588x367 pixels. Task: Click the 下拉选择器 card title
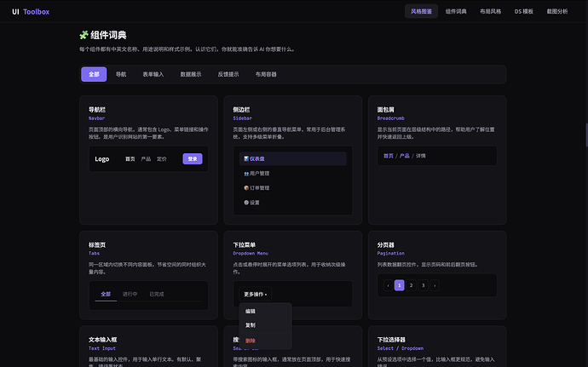(x=391, y=340)
